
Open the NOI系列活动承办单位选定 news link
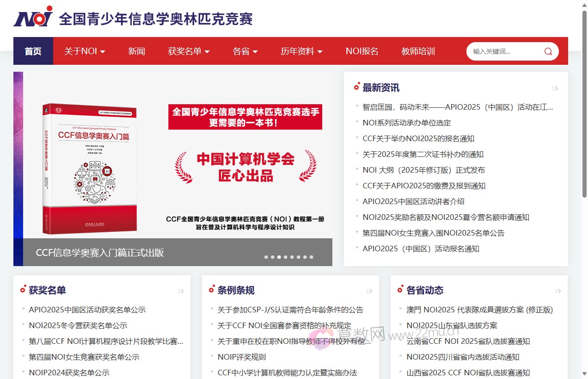pos(406,123)
